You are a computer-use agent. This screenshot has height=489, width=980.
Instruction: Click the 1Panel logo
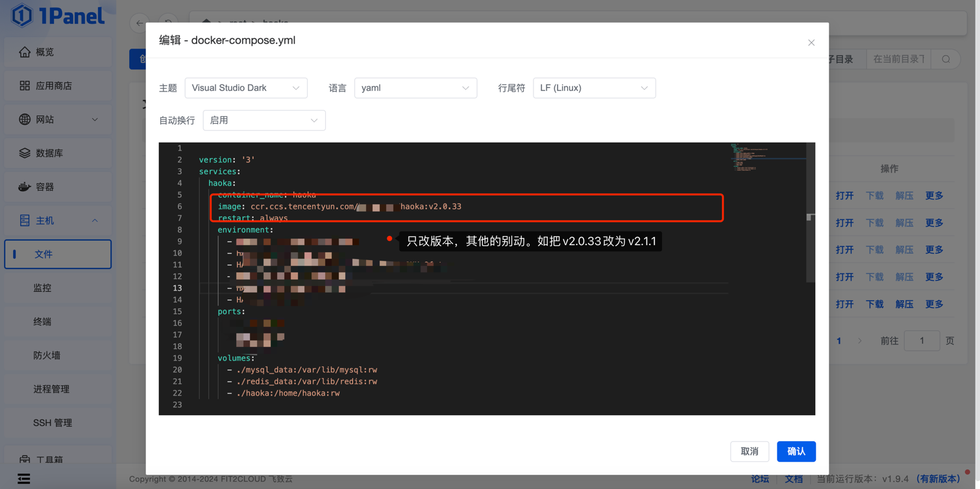tap(58, 16)
